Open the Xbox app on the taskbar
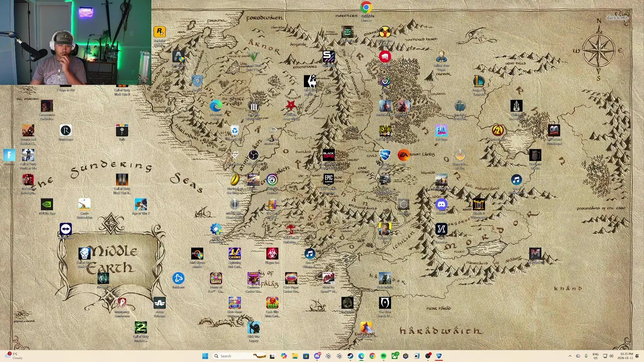The height and width of the screenshot is (362, 644). point(395,356)
